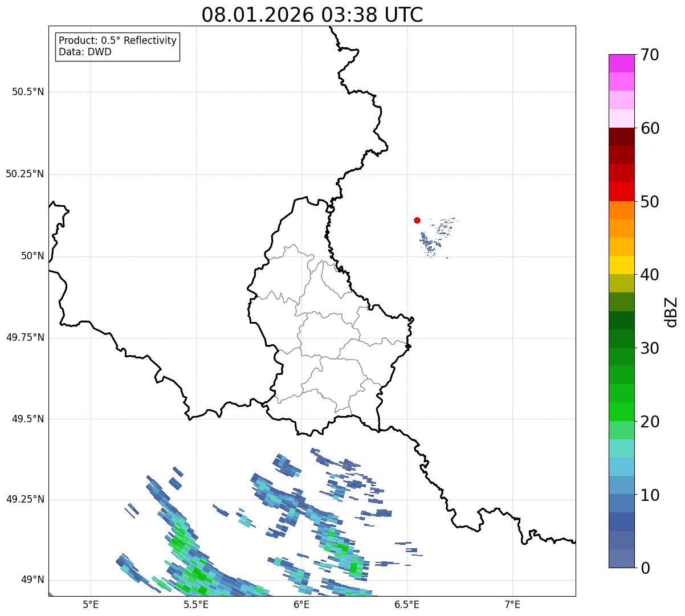The width and height of the screenshot is (685, 616).
Task: Click the colorbar tick label 40
Action: pyautogui.click(x=649, y=275)
